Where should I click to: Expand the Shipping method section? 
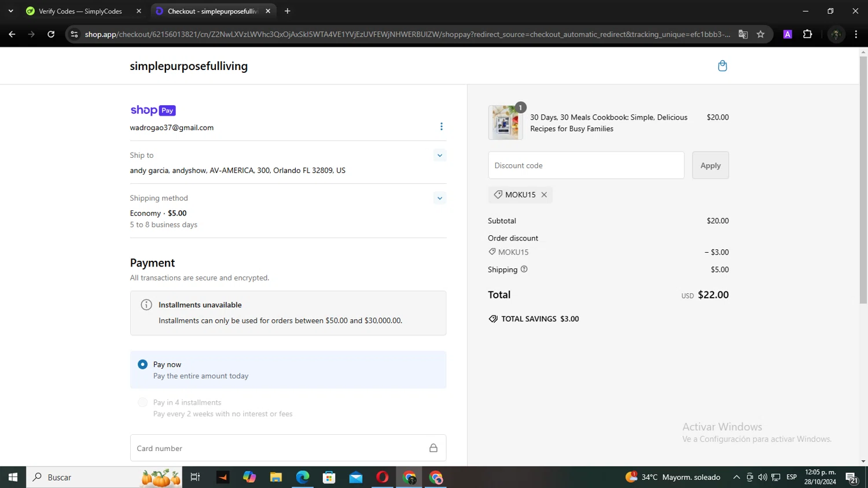tap(440, 198)
